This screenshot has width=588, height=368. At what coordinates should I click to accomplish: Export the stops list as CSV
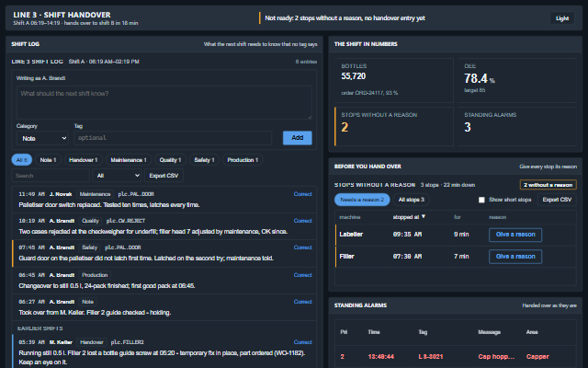click(x=557, y=200)
